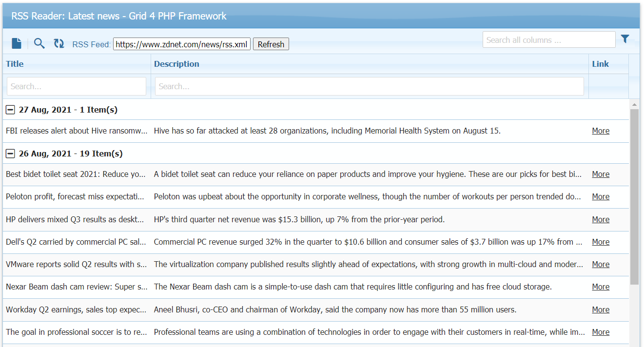
Task: Click the Title column search field
Action: point(77,86)
